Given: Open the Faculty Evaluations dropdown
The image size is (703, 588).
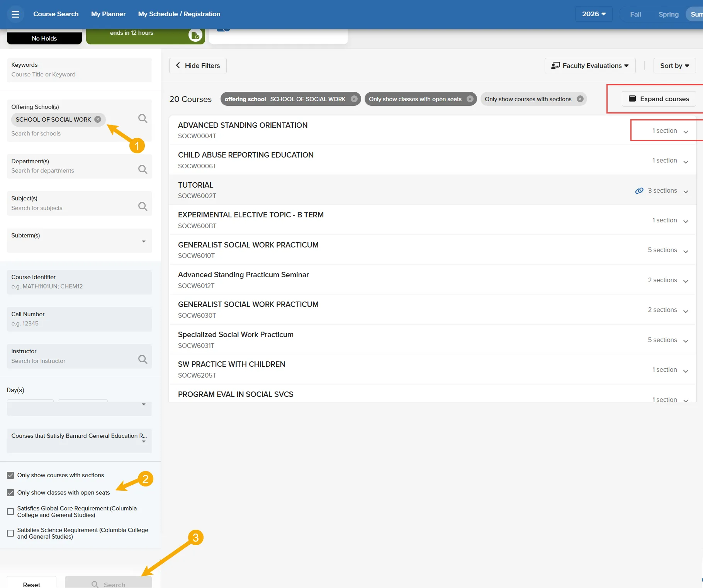Looking at the screenshot, I should pyautogui.click(x=590, y=66).
